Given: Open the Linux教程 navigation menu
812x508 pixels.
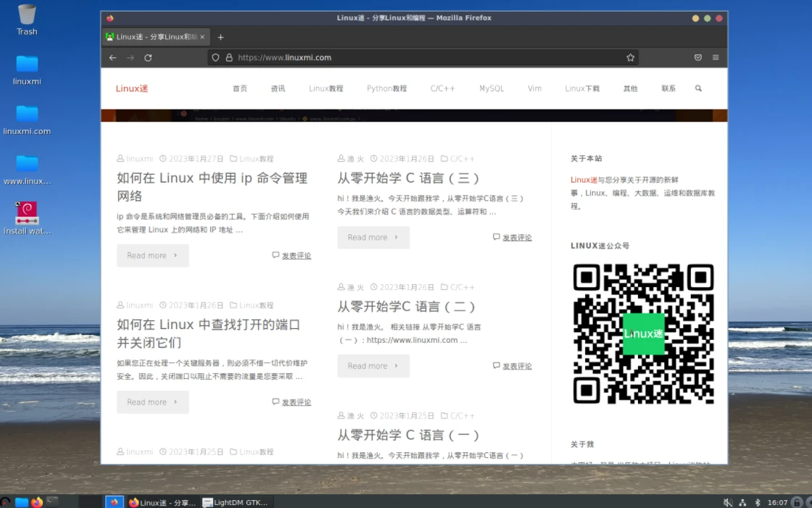Looking at the screenshot, I should 326,88.
